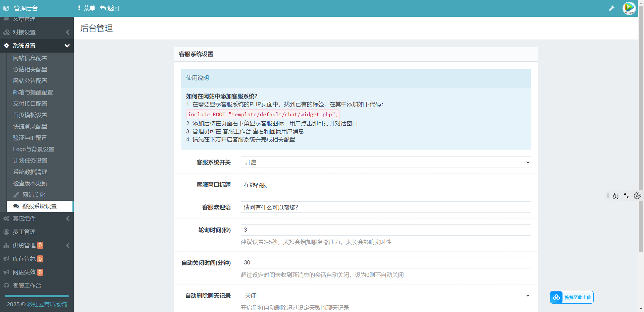Open the user avatar in top-right corner
644x312 pixels.
(629, 8)
